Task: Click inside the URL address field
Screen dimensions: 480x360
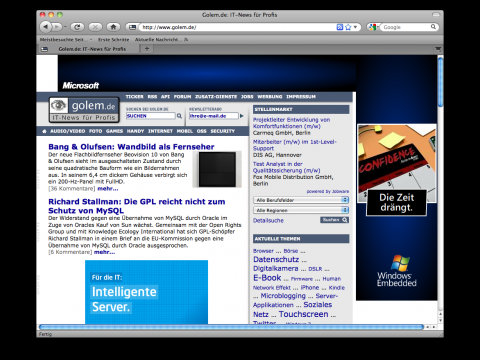Action: 237,27
